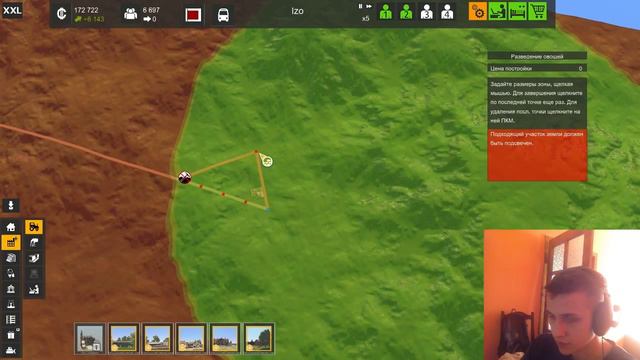Select citizen class 4 white icon

coord(447,11)
